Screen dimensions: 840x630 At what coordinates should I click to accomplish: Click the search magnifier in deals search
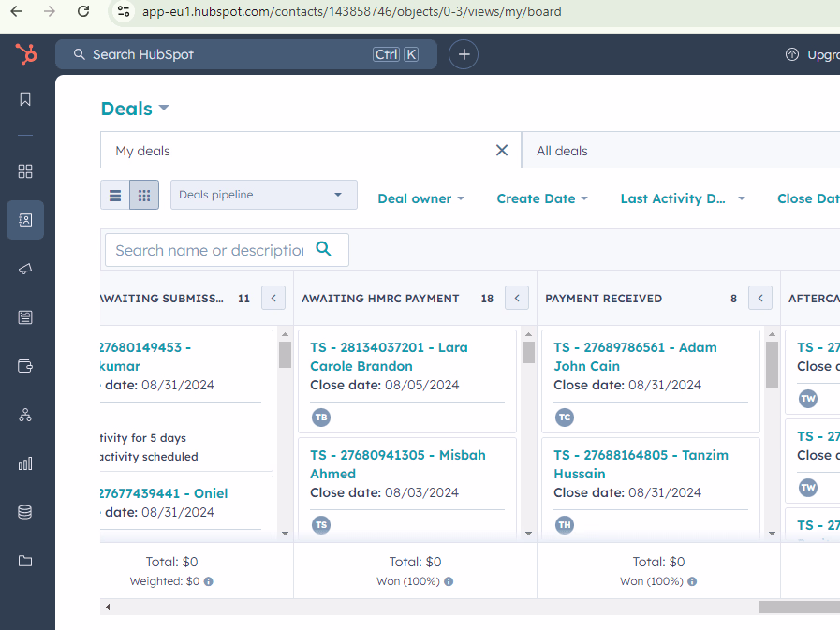tap(324, 249)
